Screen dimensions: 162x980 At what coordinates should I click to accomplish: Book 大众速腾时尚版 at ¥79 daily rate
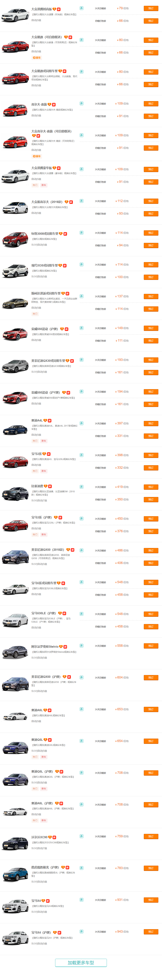151,8
